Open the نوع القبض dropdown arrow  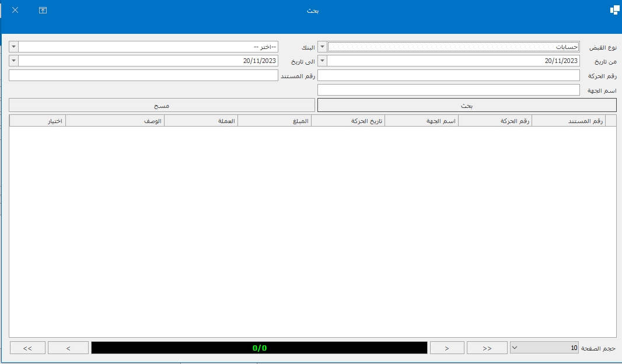click(x=322, y=47)
